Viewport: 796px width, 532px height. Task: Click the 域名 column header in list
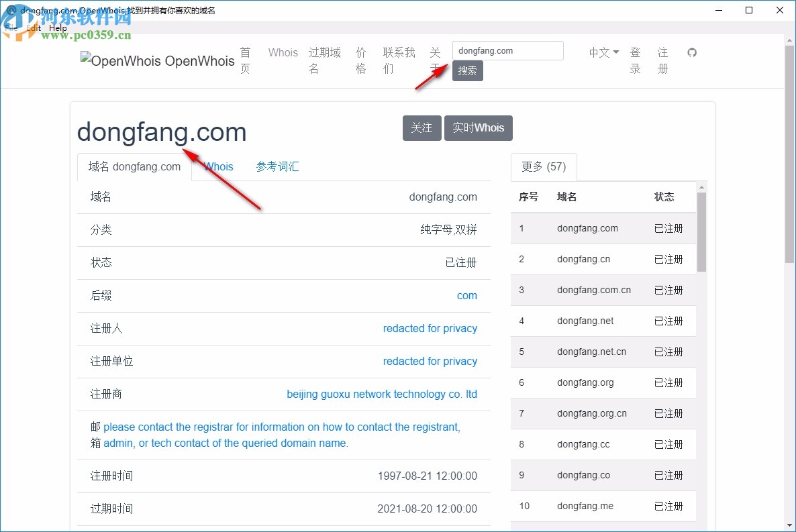coord(566,197)
